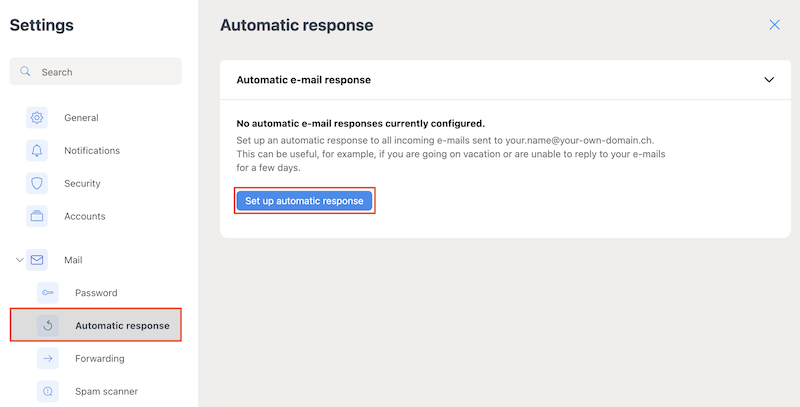Click the Mail envelope icon
The height and width of the screenshot is (407, 800).
[x=37, y=260]
